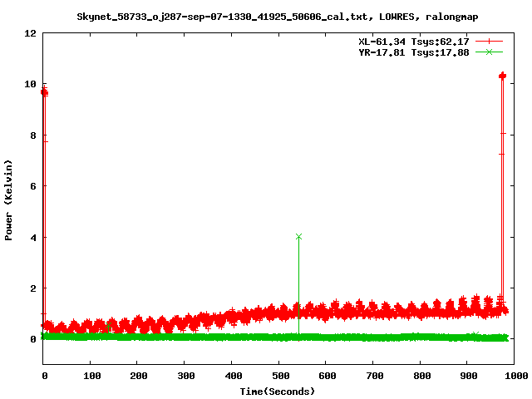This screenshot has width=532, height=399.
Task: Click the Time(Seconds) x-axis label
Action: click(277, 392)
